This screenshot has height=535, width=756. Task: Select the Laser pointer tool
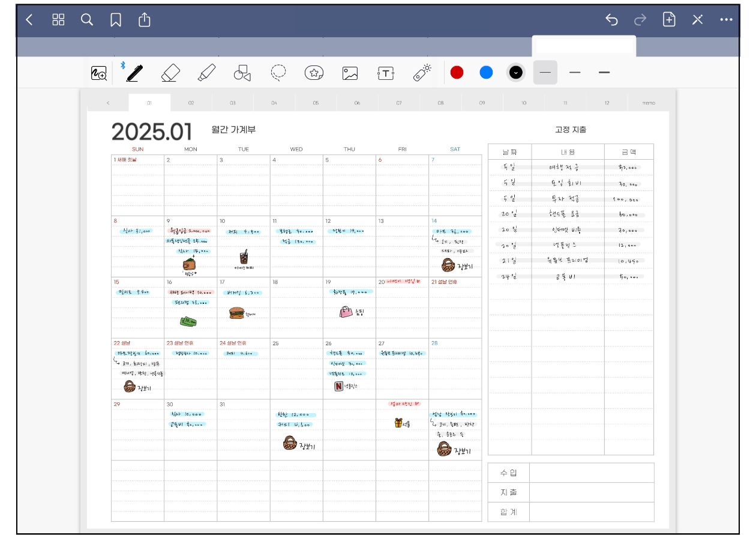(422, 73)
